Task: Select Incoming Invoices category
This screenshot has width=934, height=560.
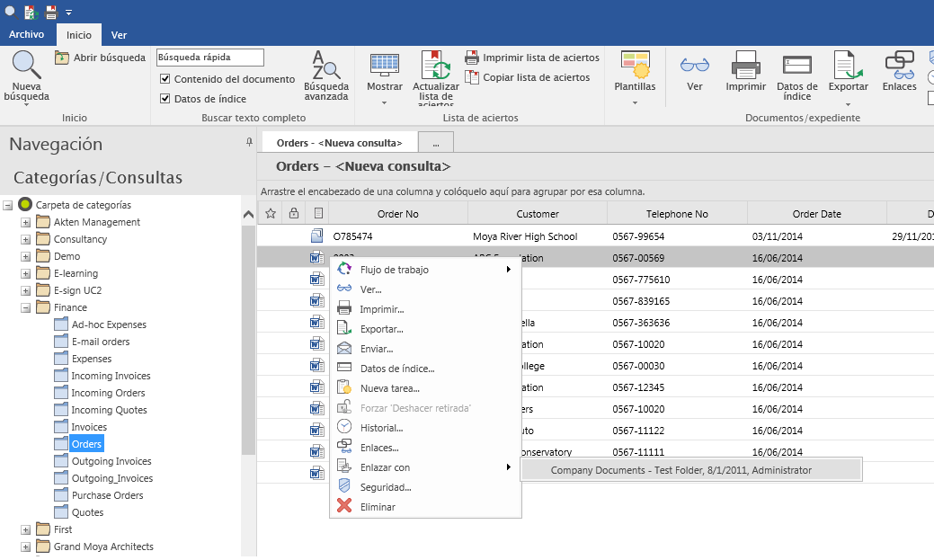Action: click(x=111, y=376)
